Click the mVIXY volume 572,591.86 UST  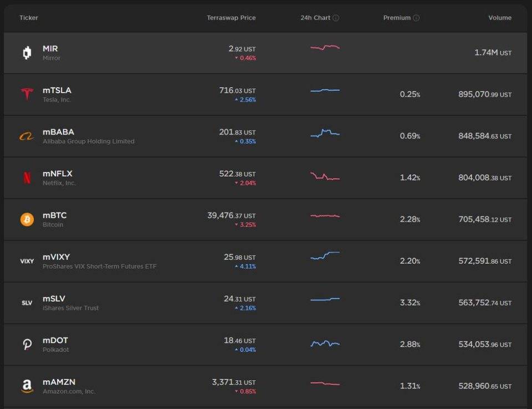pos(485,260)
